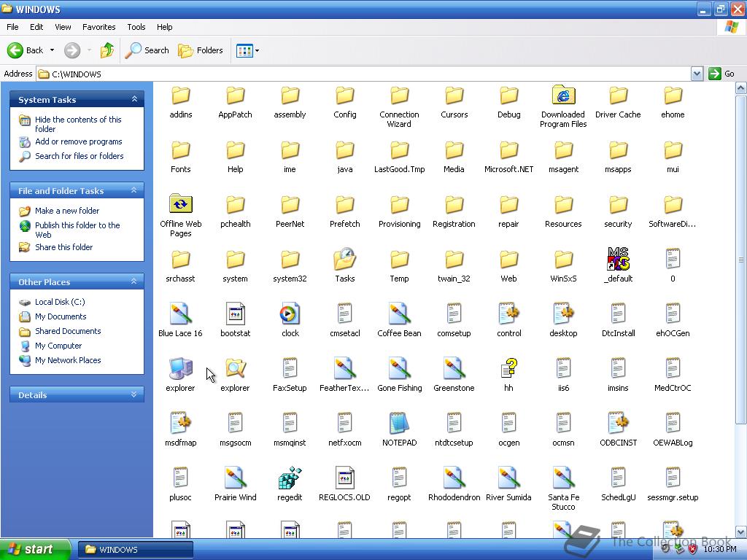Select the control settings file icon
Viewport: 747px width, 560px height.
click(x=508, y=314)
